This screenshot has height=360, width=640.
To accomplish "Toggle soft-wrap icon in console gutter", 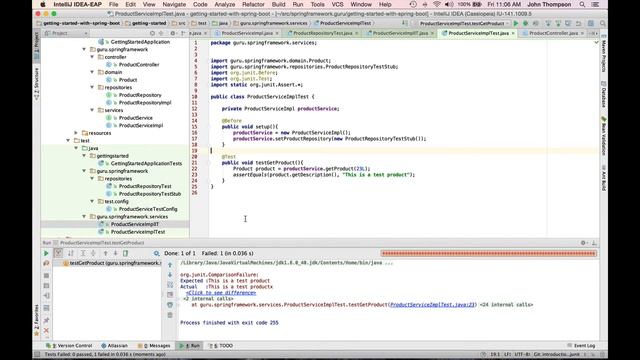I will [x=170, y=285].
